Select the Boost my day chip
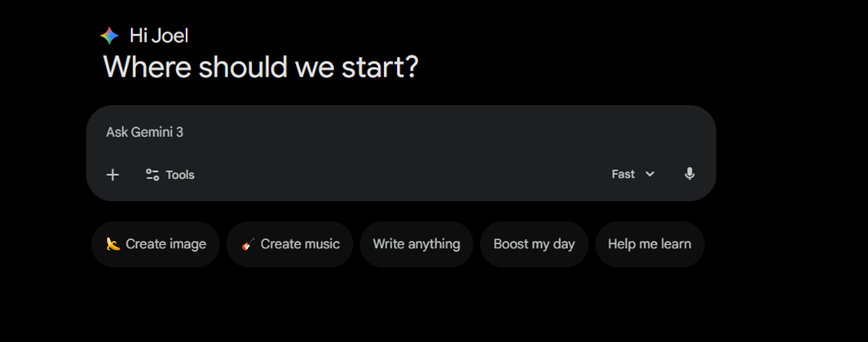This screenshot has height=342, width=868. tap(534, 243)
